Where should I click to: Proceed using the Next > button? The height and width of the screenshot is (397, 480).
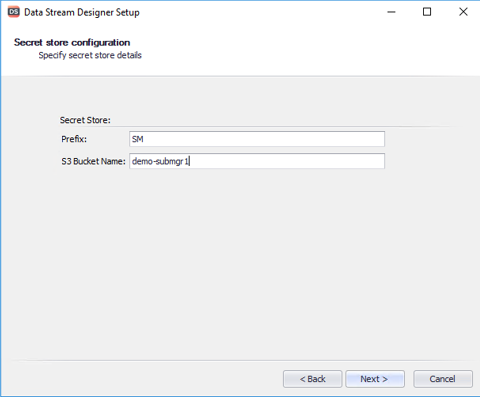[375, 379]
